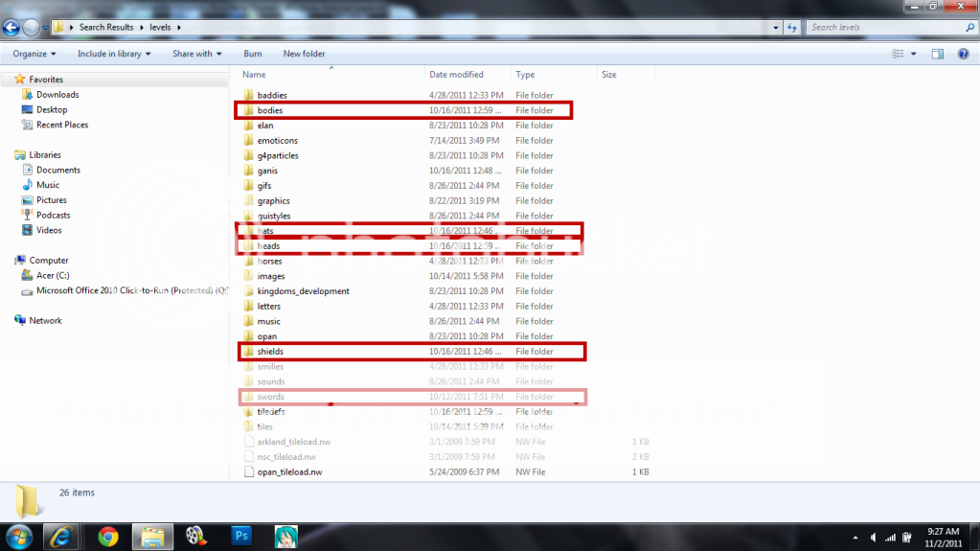This screenshot has width=980, height=551.
Task: Expand the Organize dropdown menu
Action: pos(34,54)
